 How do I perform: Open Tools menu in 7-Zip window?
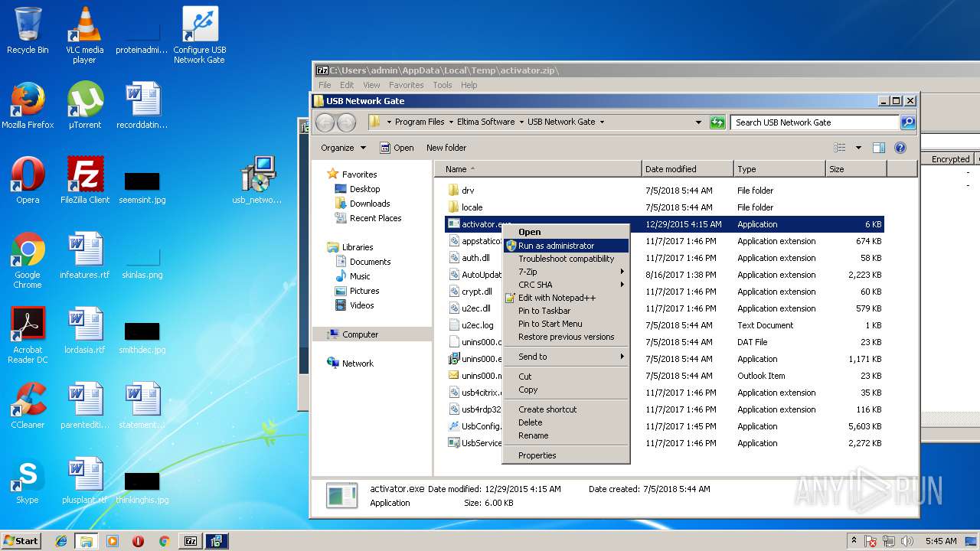443,85
